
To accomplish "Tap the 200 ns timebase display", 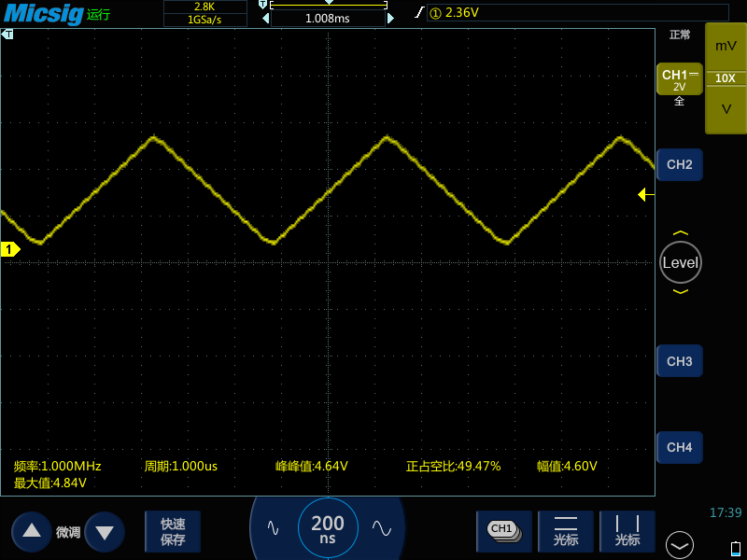I will click(327, 528).
